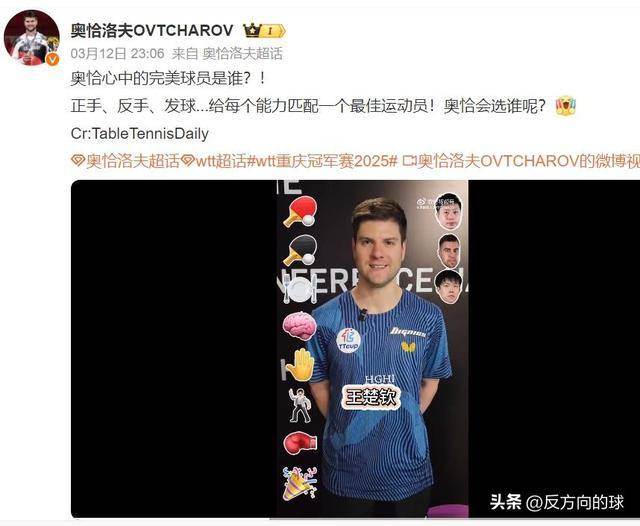The image size is (640, 526).
Task: Click the raised hand emoji
Action: coord(300,364)
